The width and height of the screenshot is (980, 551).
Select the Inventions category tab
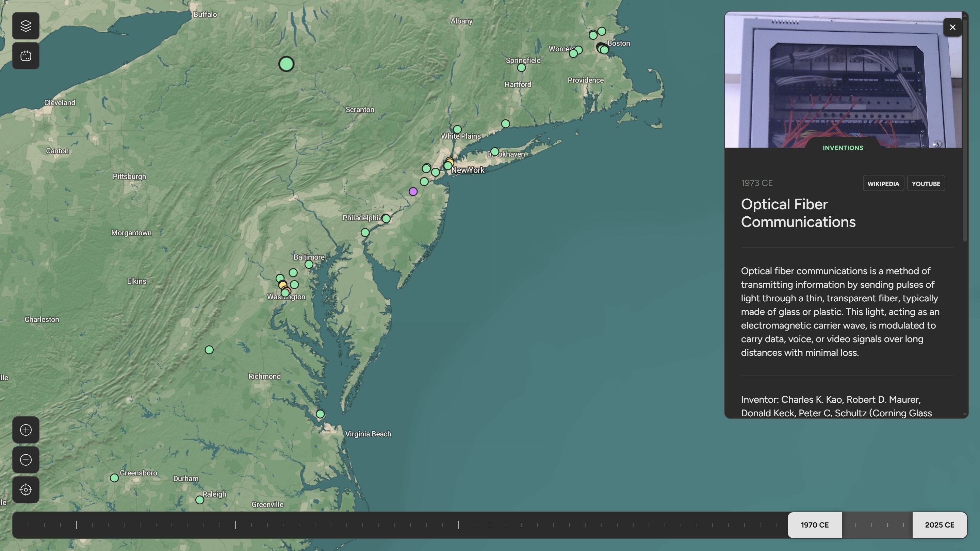coord(843,148)
